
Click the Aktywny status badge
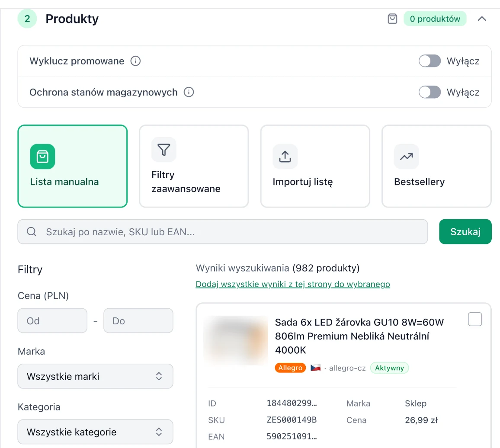tap(389, 368)
